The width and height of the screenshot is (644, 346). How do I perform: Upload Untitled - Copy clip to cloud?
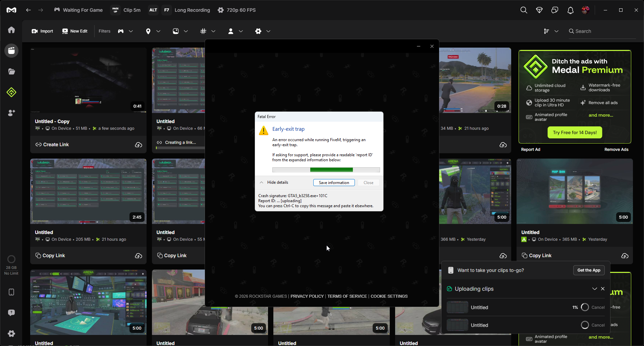139,145
